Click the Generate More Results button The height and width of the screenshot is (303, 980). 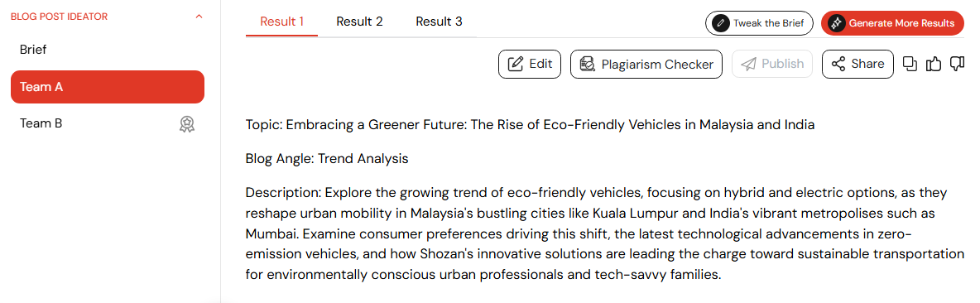click(x=892, y=24)
